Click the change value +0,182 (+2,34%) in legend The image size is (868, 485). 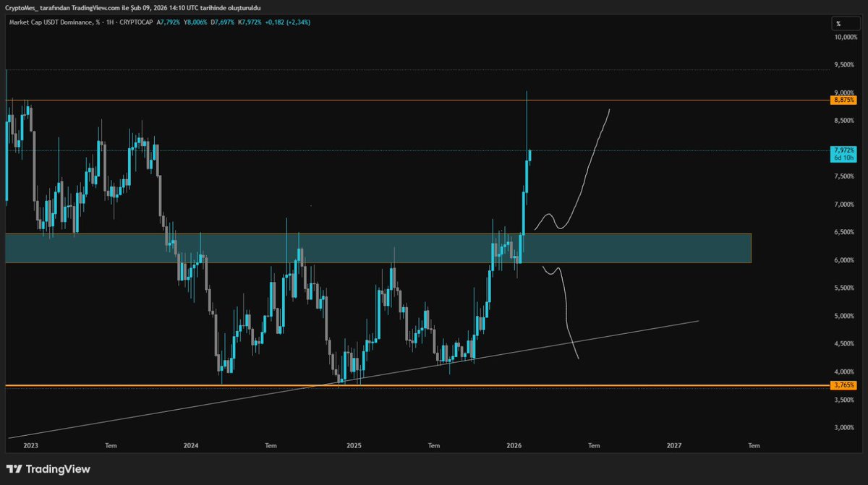point(286,22)
